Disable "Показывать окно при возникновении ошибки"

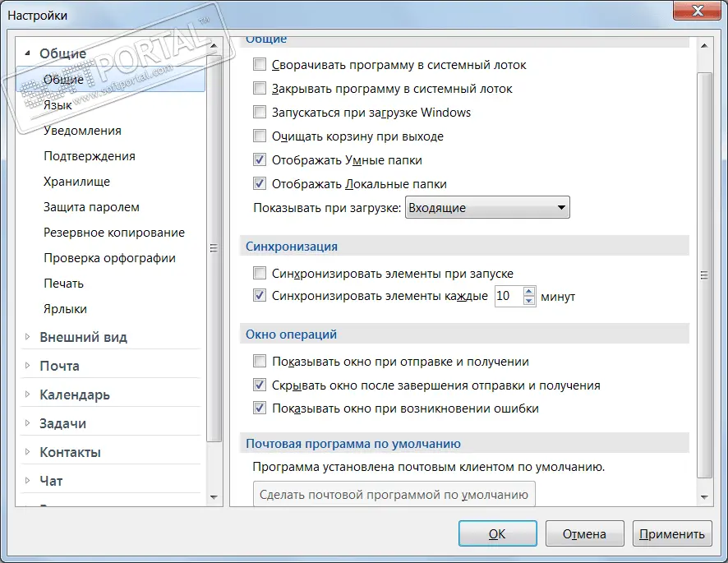pyautogui.click(x=260, y=408)
